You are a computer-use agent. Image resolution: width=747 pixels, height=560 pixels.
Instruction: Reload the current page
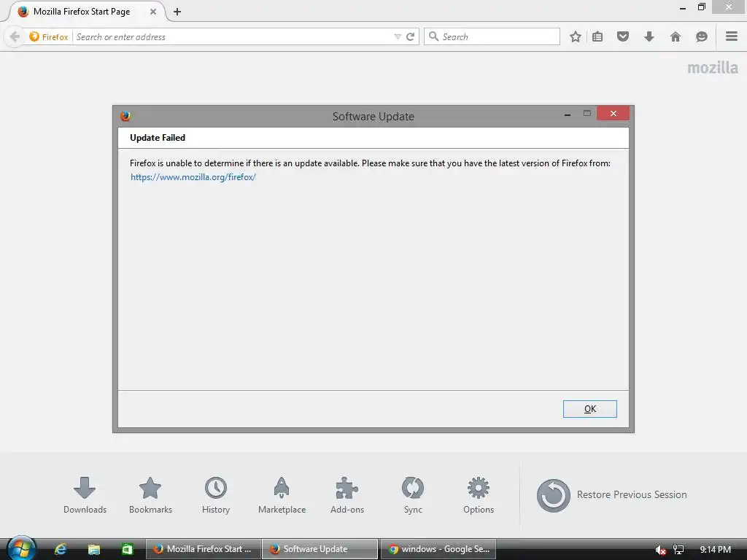(410, 36)
